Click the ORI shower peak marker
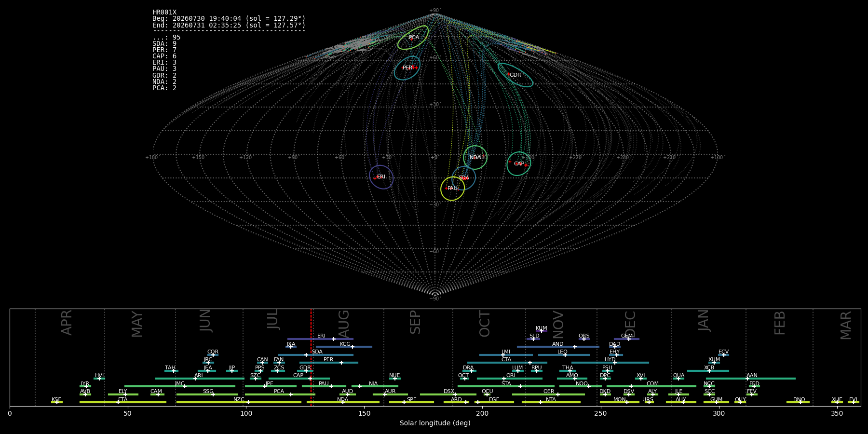Viewport: 868px width, 434px height. (504, 379)
